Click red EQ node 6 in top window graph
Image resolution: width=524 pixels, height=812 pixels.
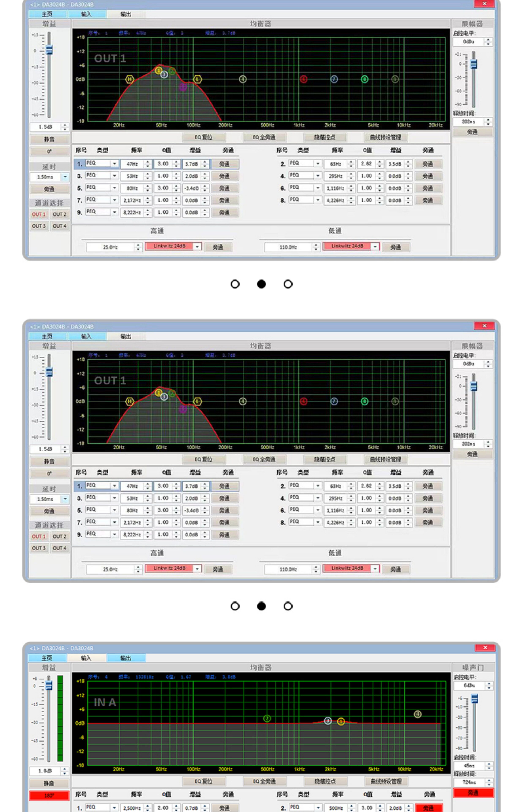pos(303,79)
